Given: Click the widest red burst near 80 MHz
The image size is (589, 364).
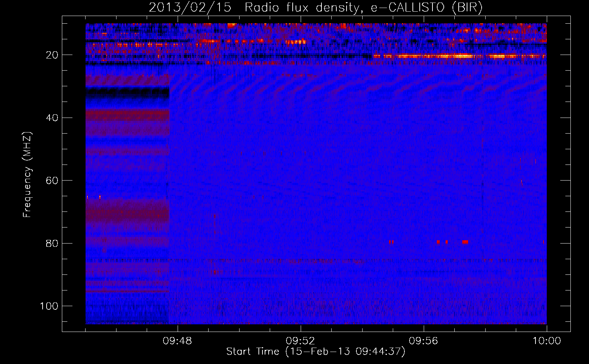Looking at the screenshot, I should [465, 242].
